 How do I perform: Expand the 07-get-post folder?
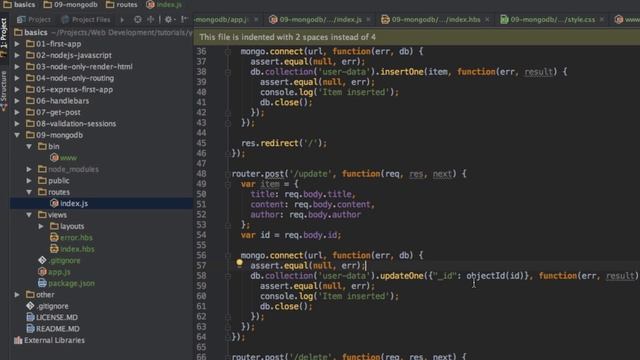click(x=17, y=112)
